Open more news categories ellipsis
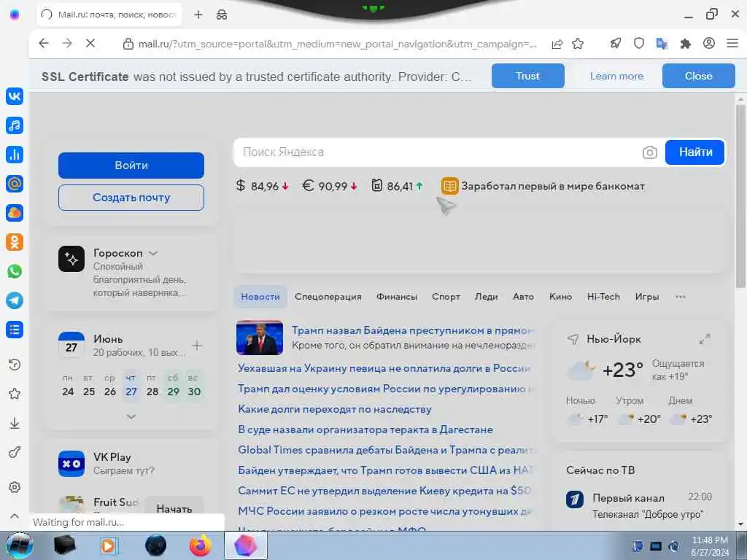747x560 pixels. click(x=681, y=297)
